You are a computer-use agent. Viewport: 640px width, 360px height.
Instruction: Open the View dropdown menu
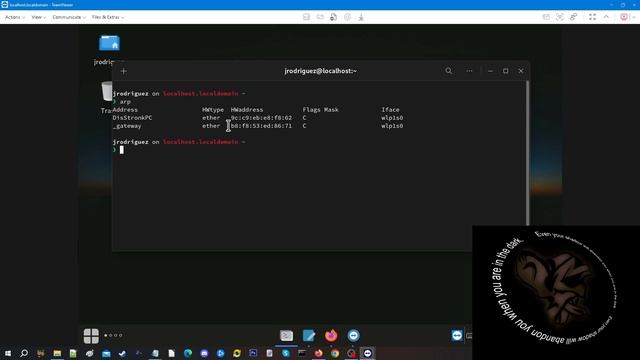pyautogui.click(x=38, y=17)
